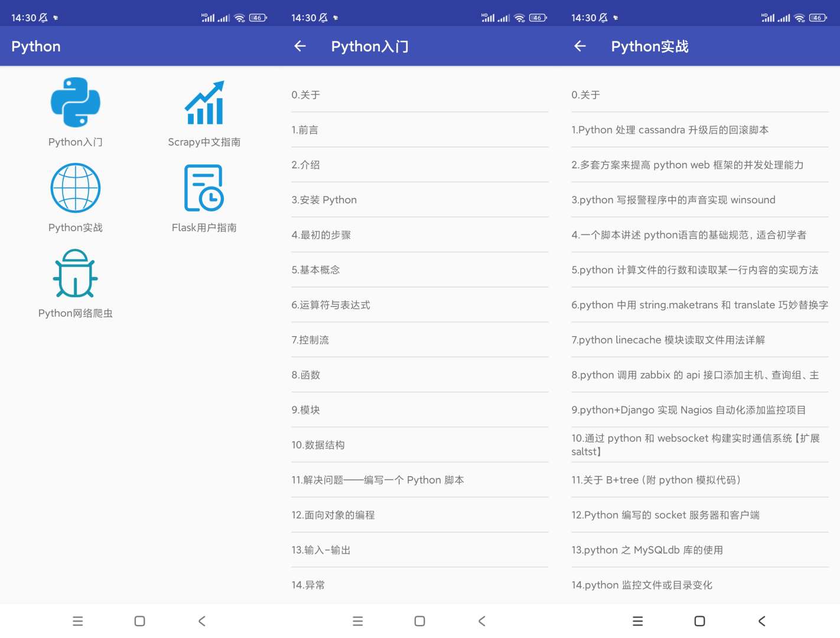Tap the system back chevron on first phone
Image resolution: width=840 pixels, height=638 pixels.
pyautogui.click(x=202, y=621)
